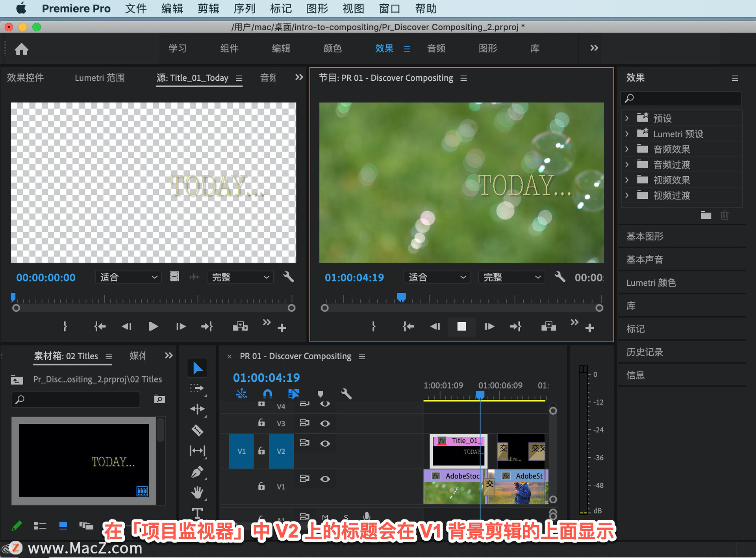Toggle V1 track visibility eye
756x558 pixels.
pos(325,479)
